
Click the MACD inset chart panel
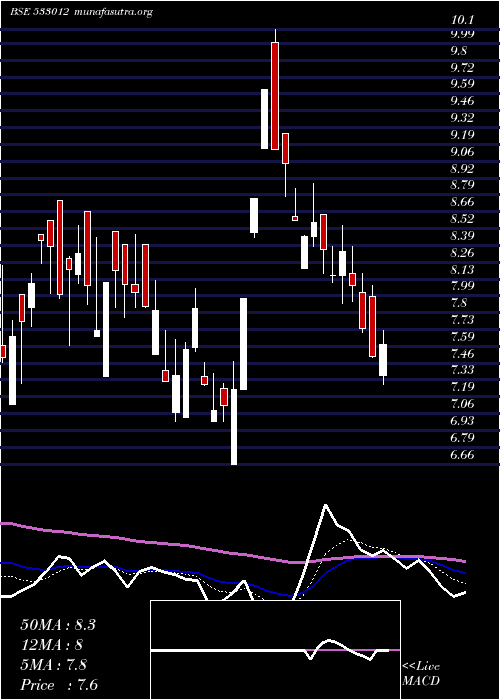(275, 650)
